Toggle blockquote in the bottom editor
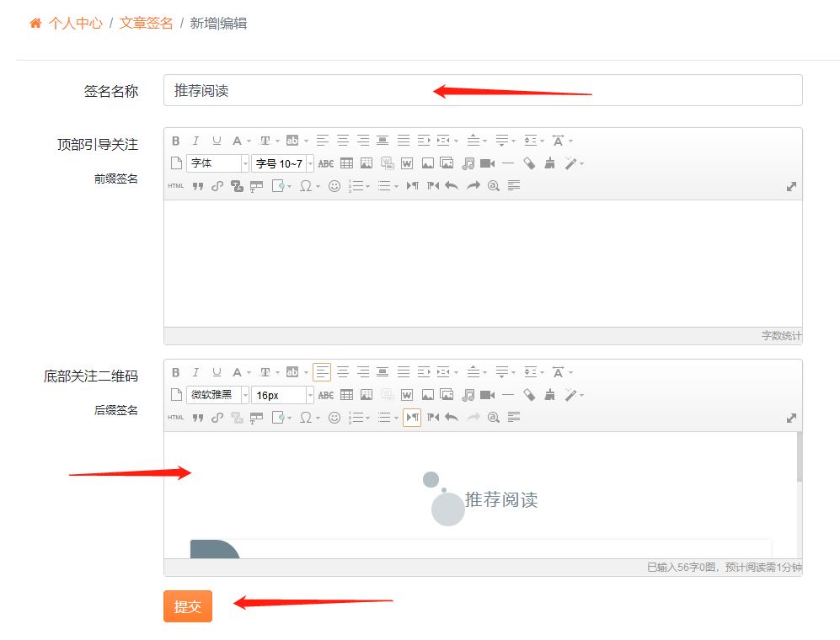 click(x=198, y=417)
